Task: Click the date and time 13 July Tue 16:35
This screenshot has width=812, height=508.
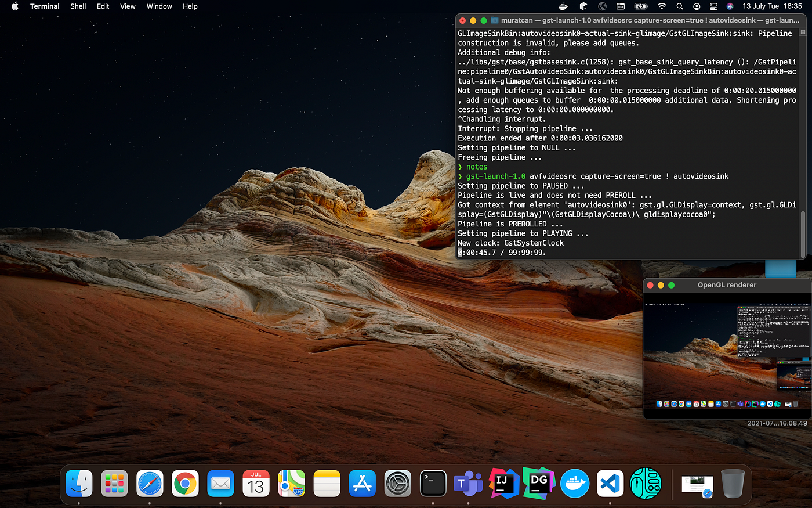Action: coord(772,6)
